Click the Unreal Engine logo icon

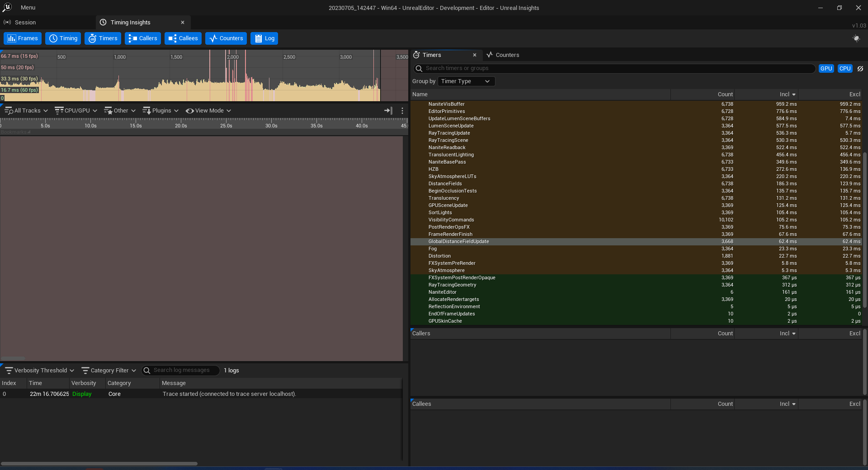pyautogui.click(x=7, y=7)
